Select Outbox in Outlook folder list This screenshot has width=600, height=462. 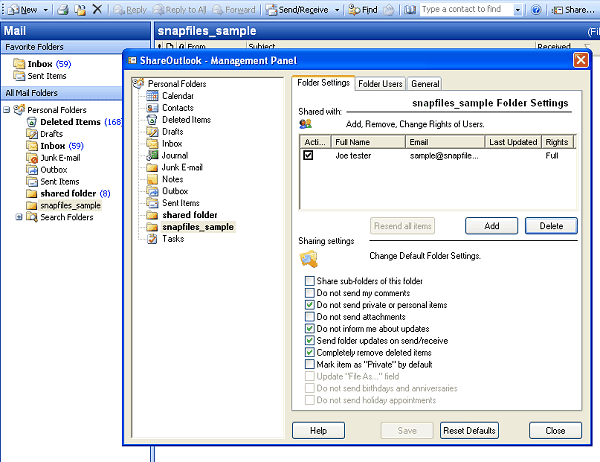(47, 170)
